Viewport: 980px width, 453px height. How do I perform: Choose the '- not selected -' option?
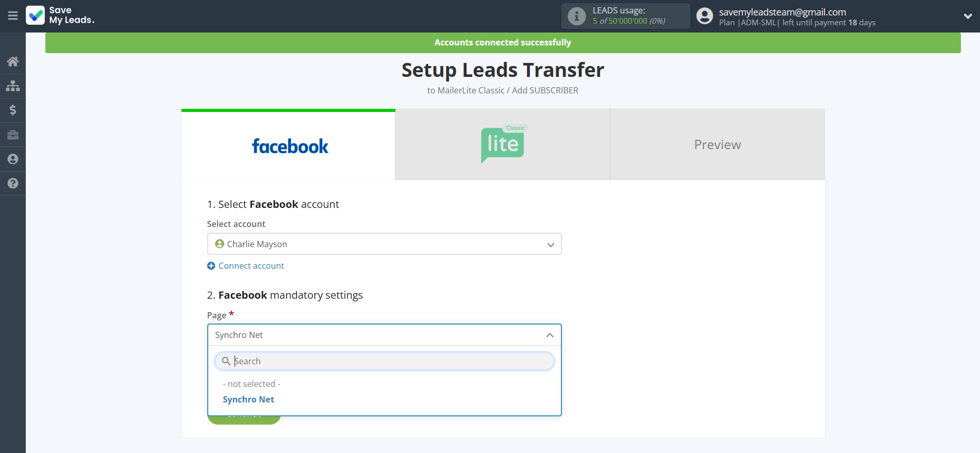[x=252, y=384]
